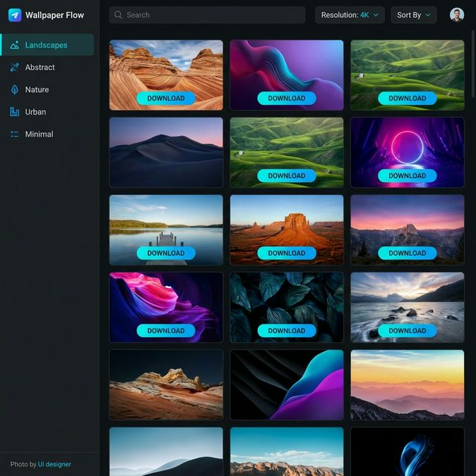This screenshot has width=476, height=476.
Task: Switch to the Minimal category
Action: click(x=48, y=134)
